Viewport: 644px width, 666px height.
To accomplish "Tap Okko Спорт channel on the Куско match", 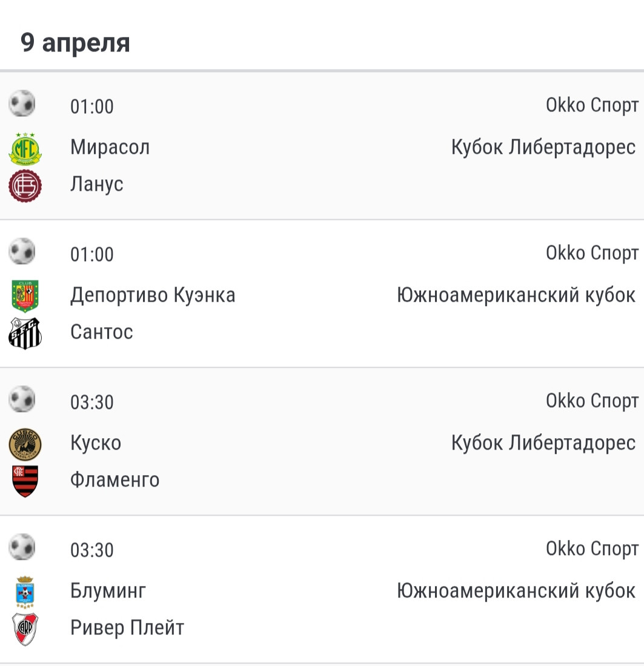I will coord(592,401).
